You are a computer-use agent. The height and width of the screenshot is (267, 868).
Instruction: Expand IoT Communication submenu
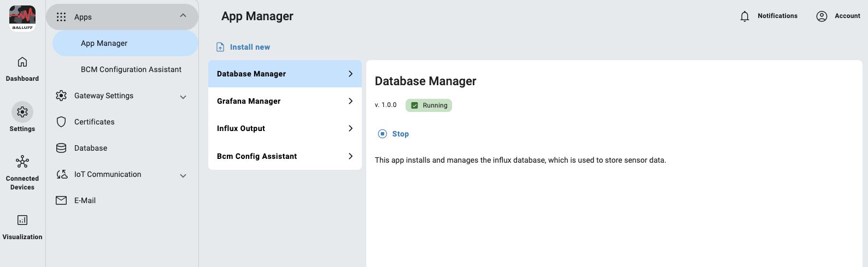183,175
